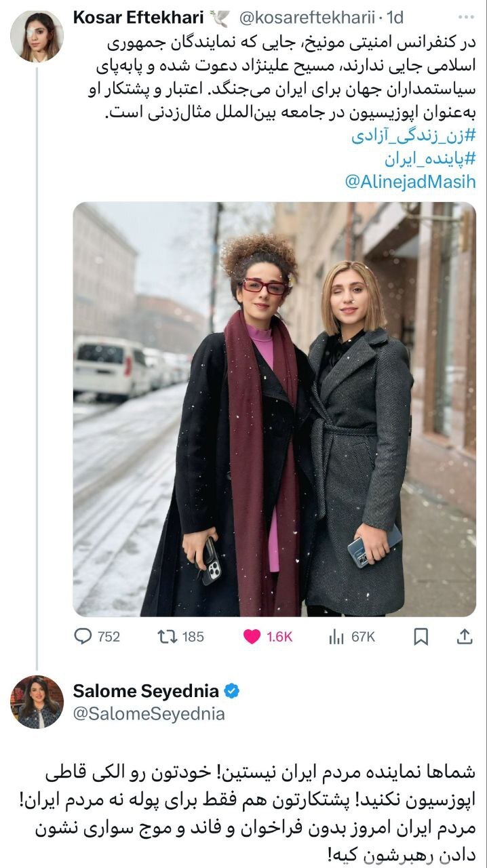Toggle the pink like heart
This screenshot has height=868, width=487.
tap(252, 637)
